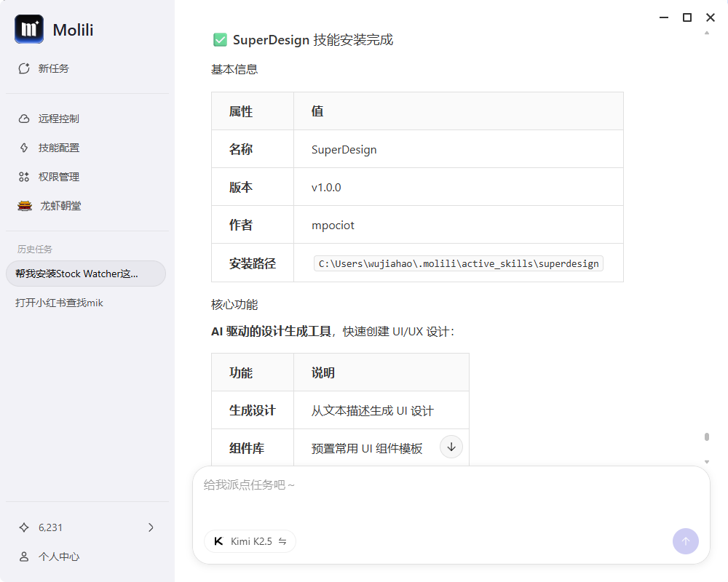Click the personal center user icon
The height and width of the screenshot is (582, 728).
(24, 557)
